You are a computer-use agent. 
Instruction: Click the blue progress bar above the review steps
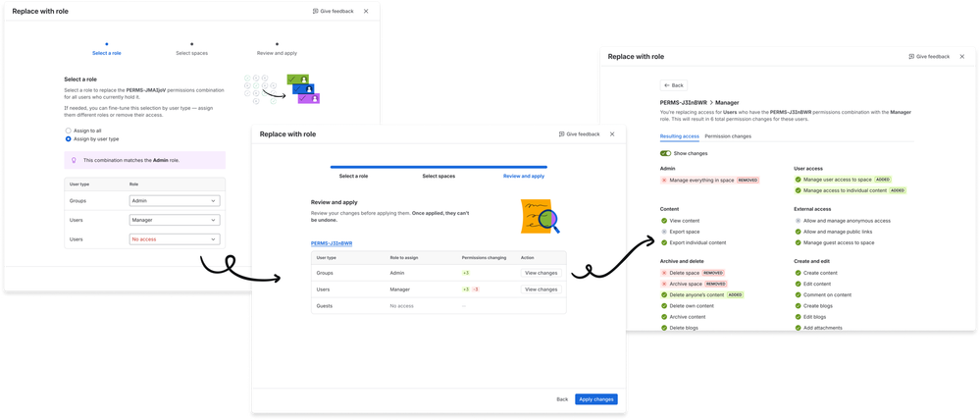438,167
